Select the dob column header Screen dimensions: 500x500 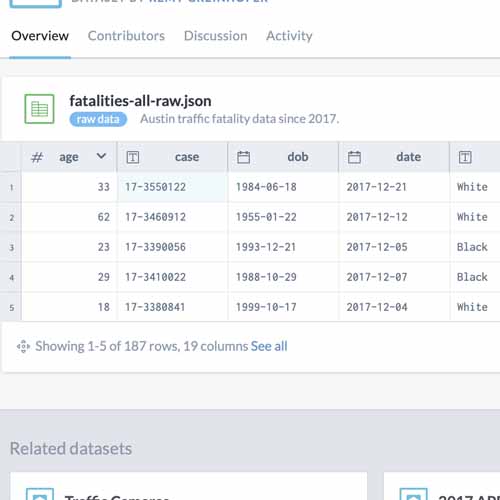click(x=283, y=157)
